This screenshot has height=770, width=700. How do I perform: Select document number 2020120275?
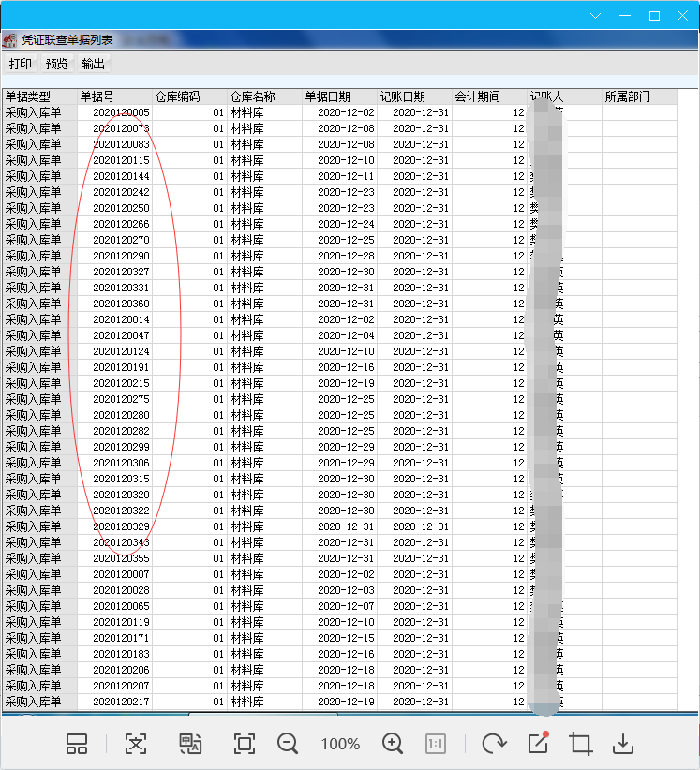(121, 399)
